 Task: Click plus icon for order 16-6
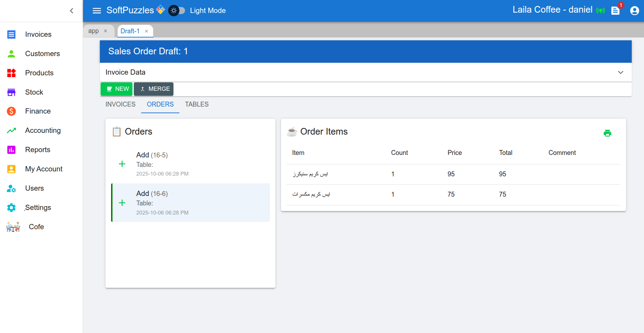click(122, 203)
